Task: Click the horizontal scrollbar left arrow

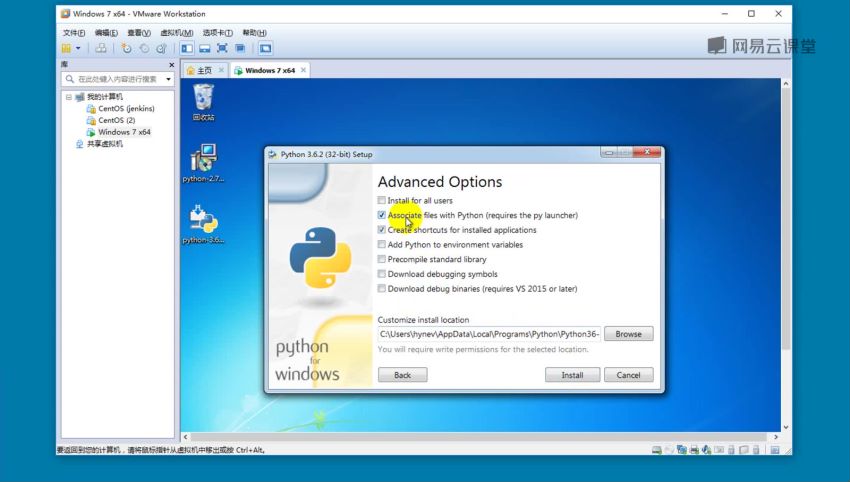Action: (185, 437)
